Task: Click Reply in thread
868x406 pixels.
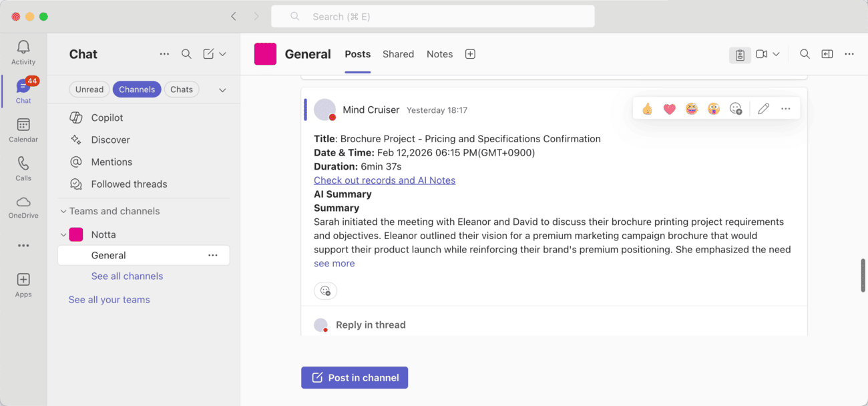Action: pyautogui.click(x=371, y=325)
